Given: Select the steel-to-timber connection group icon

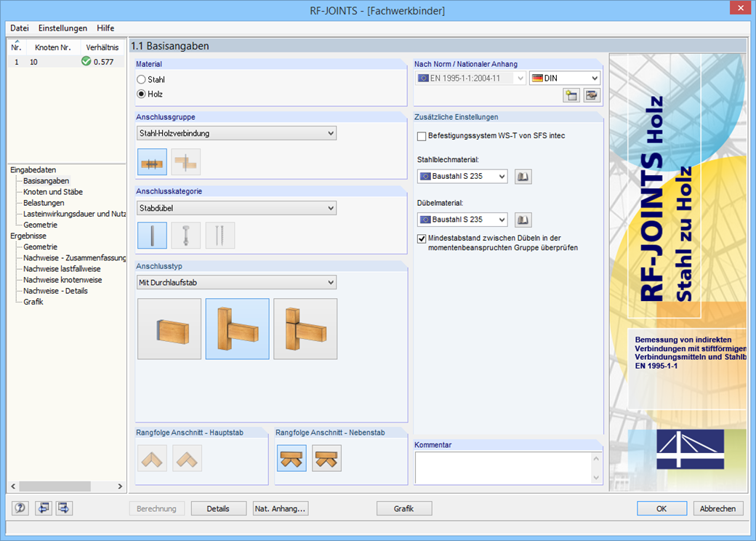Looking at the screenshot, I should point(153,162).
